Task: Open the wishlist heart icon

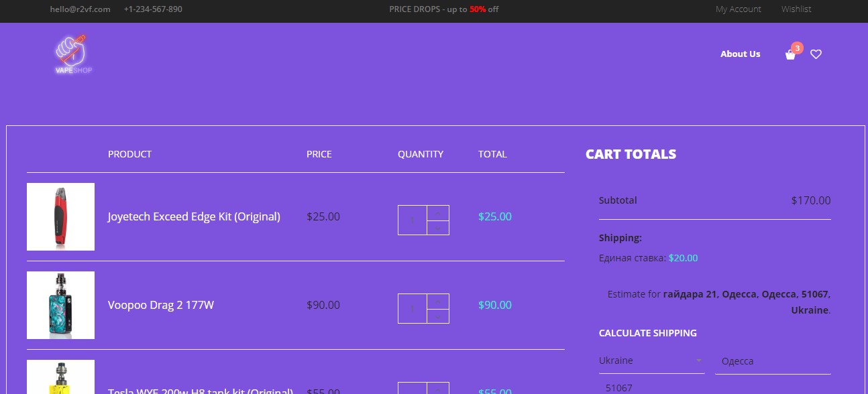Action: tap(816, 54)
